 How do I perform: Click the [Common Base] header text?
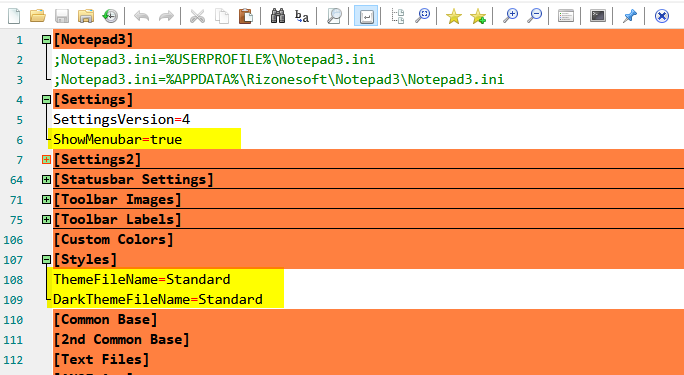[105, 320]
